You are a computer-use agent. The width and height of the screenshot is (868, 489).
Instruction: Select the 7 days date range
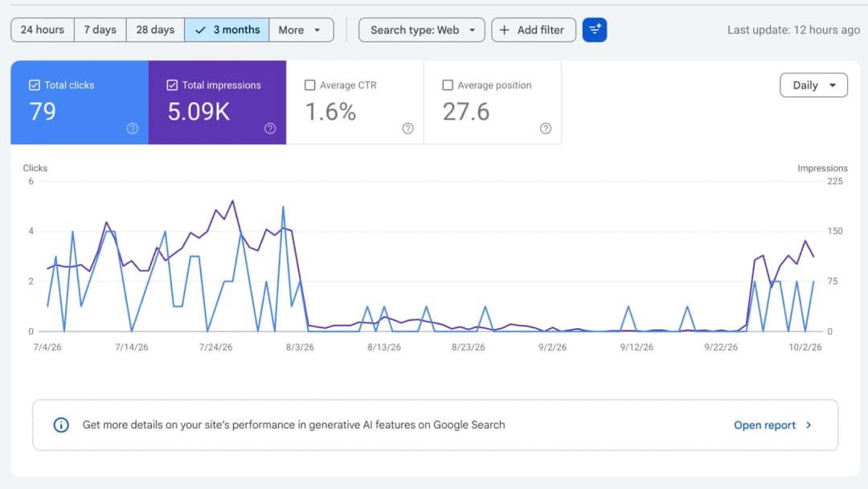[100, 30]
